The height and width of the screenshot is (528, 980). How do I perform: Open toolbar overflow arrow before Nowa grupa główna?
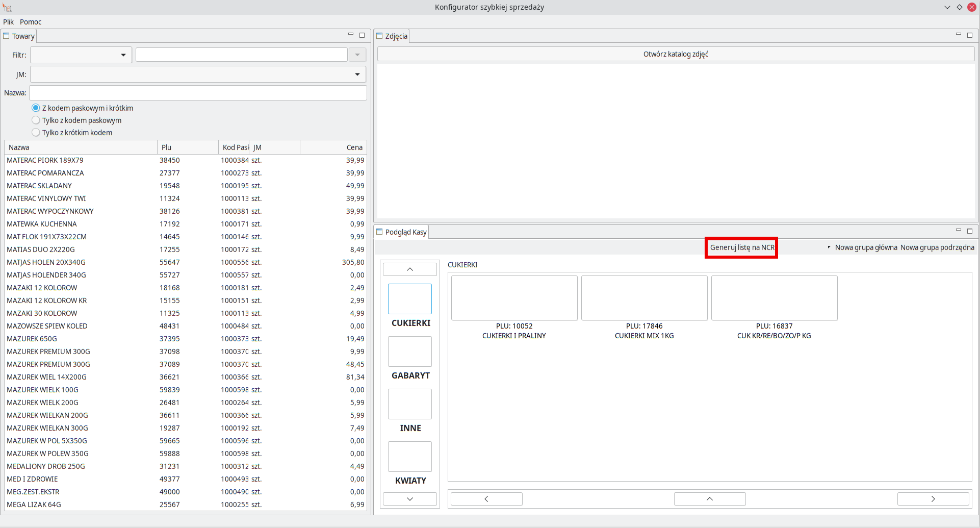coord(829,247)
